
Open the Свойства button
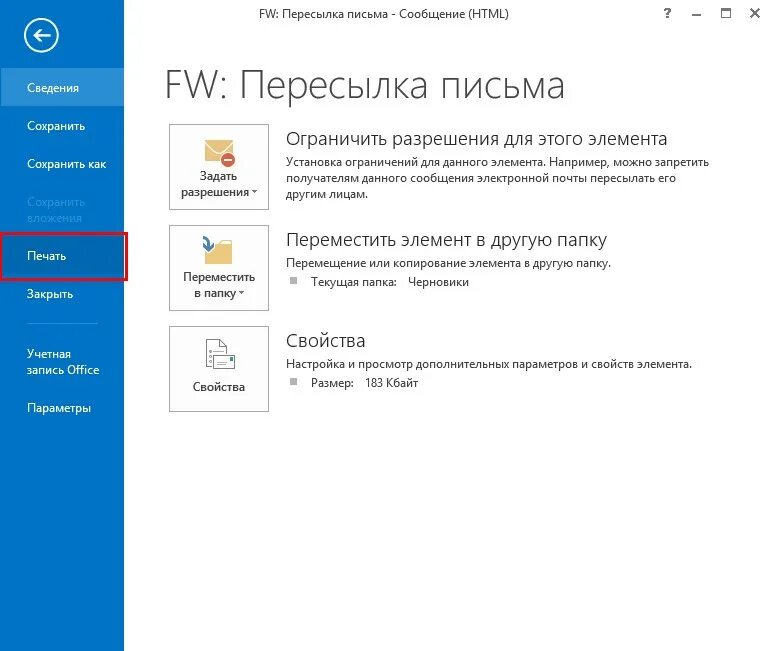coord(219,369)
